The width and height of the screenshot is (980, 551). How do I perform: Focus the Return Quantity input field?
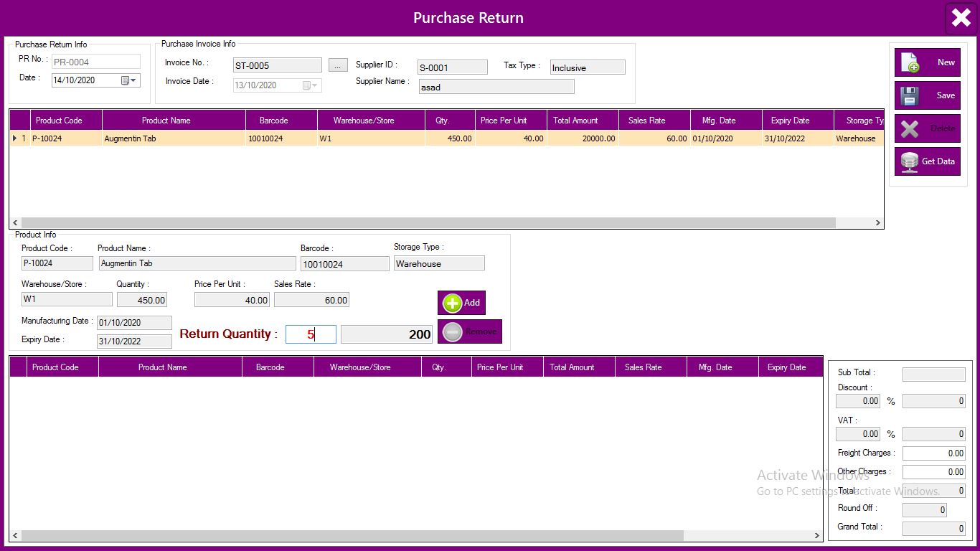(x=311, y=334)
